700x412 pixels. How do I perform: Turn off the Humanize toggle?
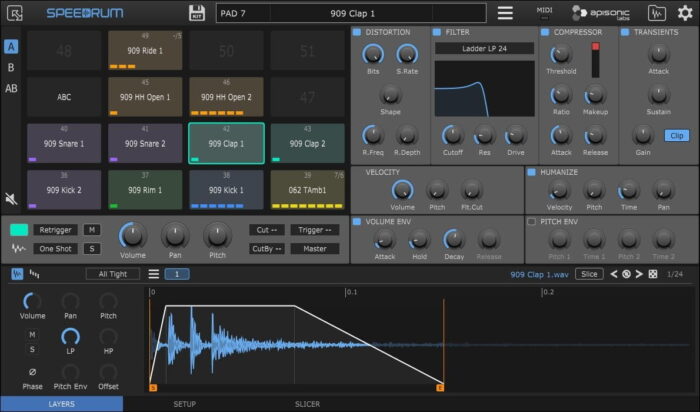531,172
